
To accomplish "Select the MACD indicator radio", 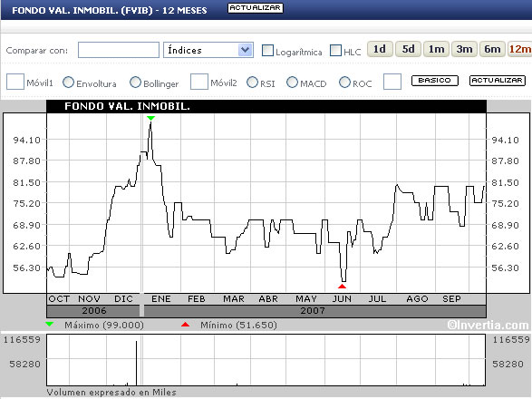I will pos(292,82).
